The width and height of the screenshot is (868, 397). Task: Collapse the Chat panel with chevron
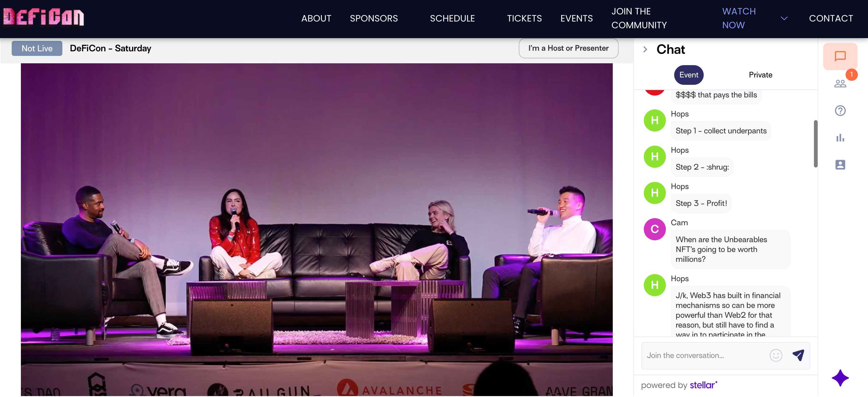click(x=645, y=49)
